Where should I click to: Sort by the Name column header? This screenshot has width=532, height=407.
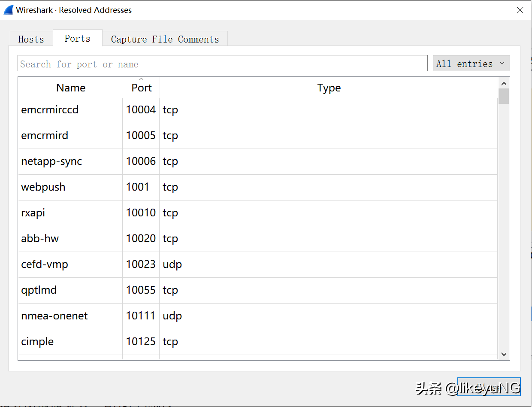click(x=70, y=88)
